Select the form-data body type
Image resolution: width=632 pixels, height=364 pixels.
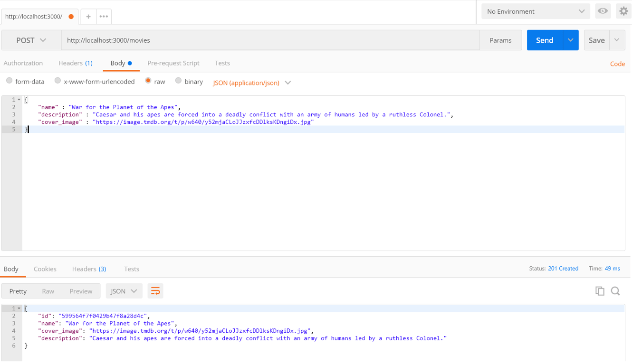pyautogui.click(x=10, y=81)
